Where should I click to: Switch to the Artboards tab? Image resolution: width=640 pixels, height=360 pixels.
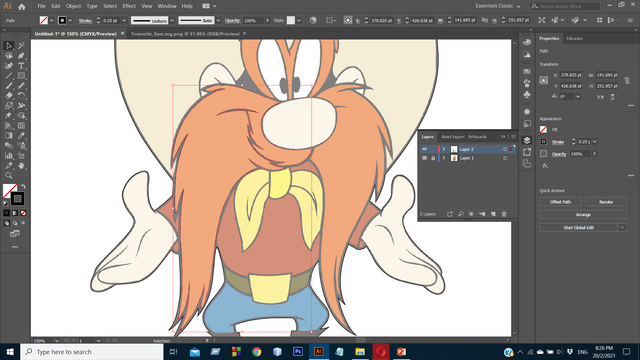pyautogui.click(x=477, y=137)
